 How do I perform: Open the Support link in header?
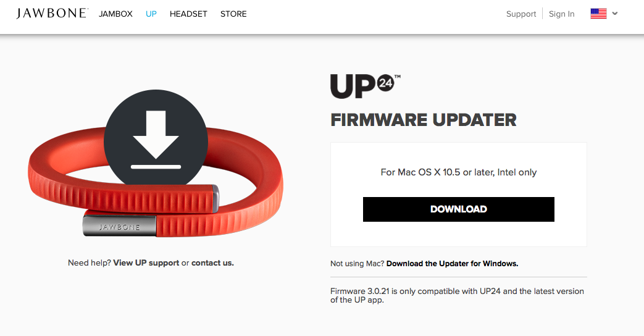pyautogui.click(x=521, y=14)
